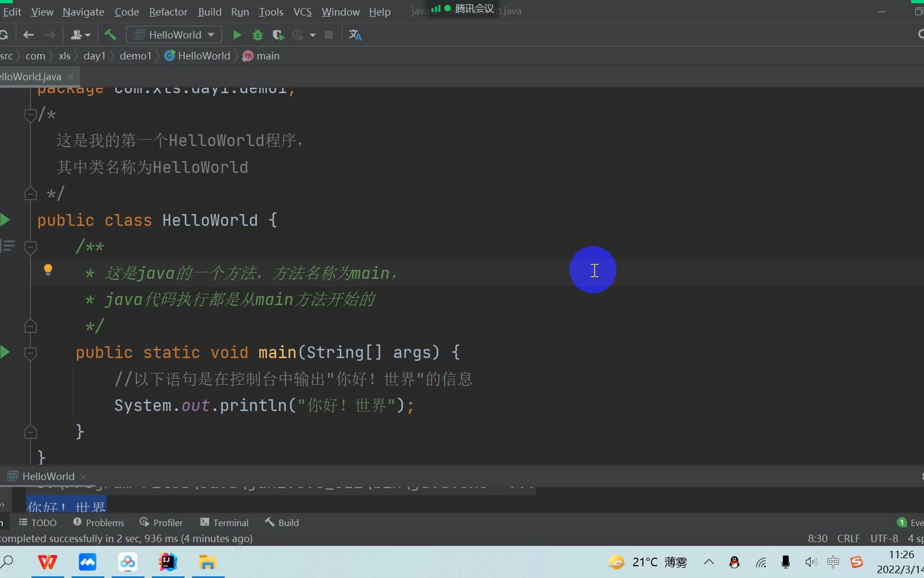Click the navigate Forward arrow
The height and width of the screenshot is (578, 924).
click(x=50, y=35)
